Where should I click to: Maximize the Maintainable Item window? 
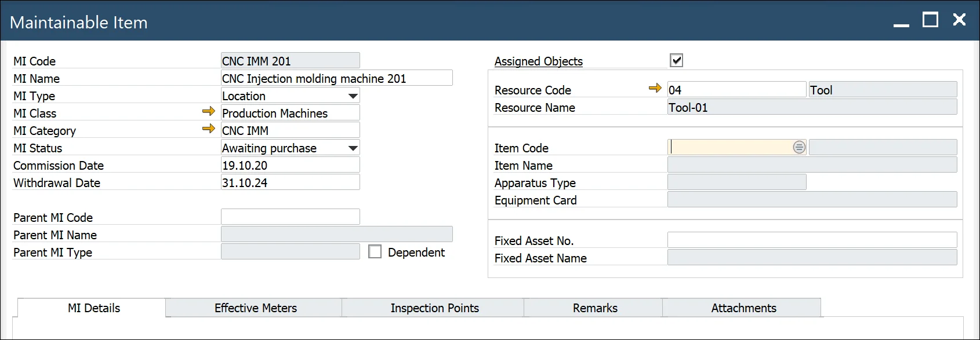pos(930,20)
